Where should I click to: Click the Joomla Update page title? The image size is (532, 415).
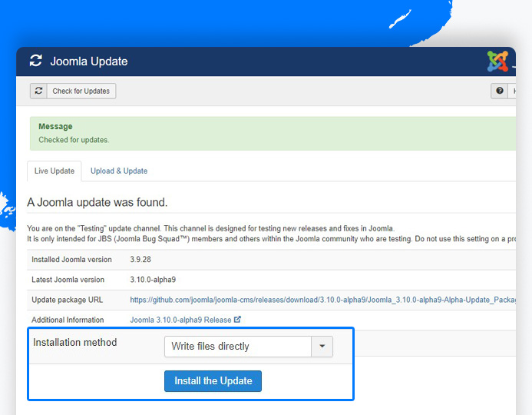click(x=89, y=61)
